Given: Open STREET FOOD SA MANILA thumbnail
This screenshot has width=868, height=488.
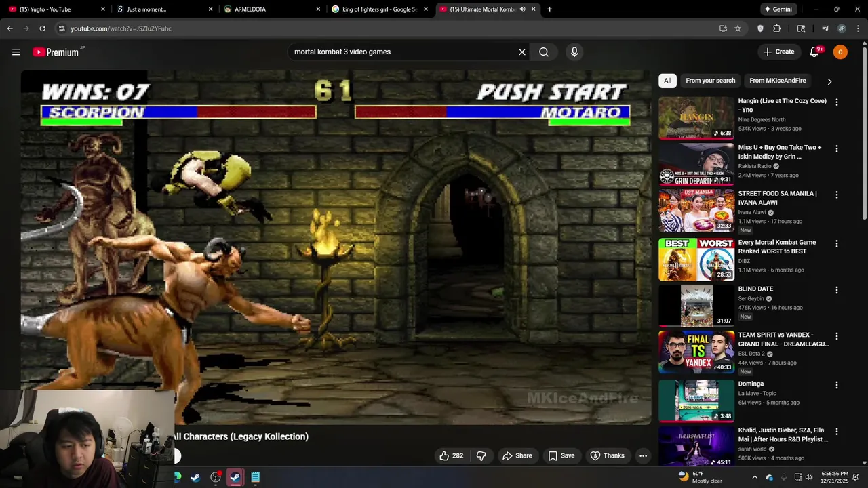Looking at the screenshot, I should coord(696,210).
